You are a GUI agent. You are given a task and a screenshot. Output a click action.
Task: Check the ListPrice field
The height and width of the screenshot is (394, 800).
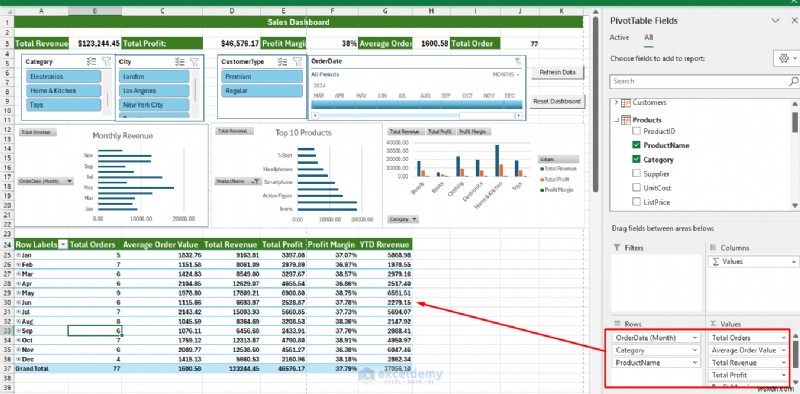tap(636, 202)
